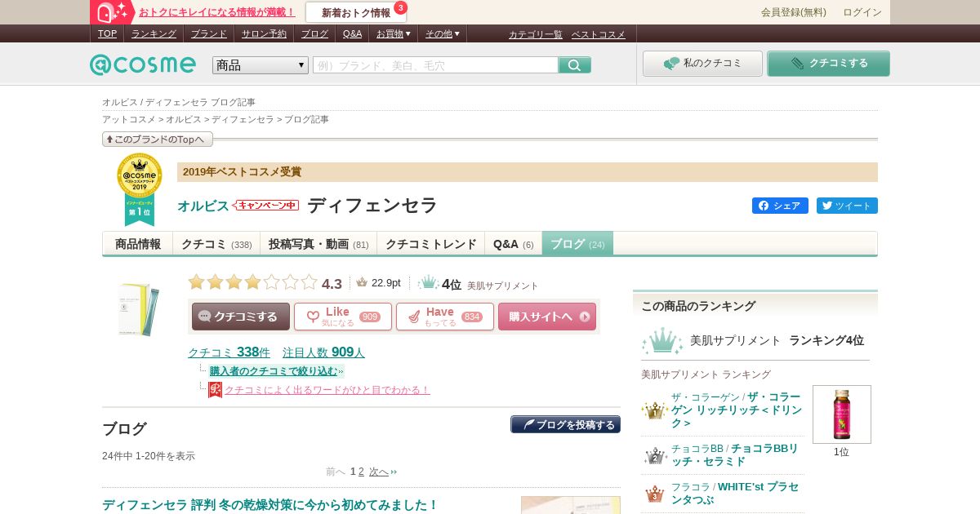Switch to クチコミトレンド tab
This screenshot has width=980, height=514.
[x=430, y=244]
